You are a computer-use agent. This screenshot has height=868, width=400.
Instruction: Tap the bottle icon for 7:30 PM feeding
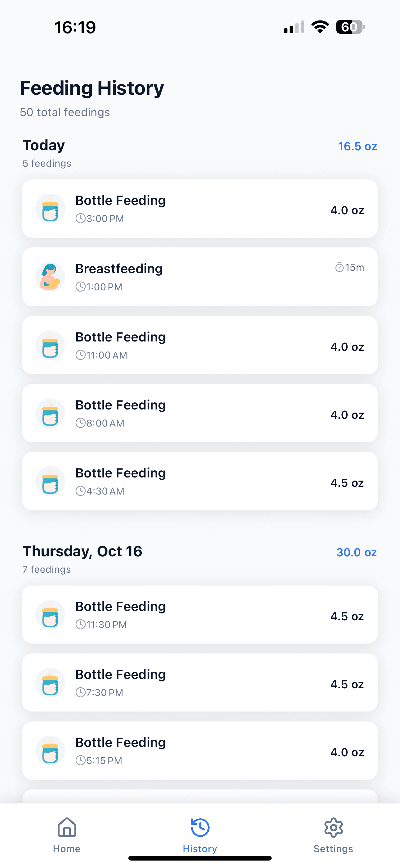50,683
